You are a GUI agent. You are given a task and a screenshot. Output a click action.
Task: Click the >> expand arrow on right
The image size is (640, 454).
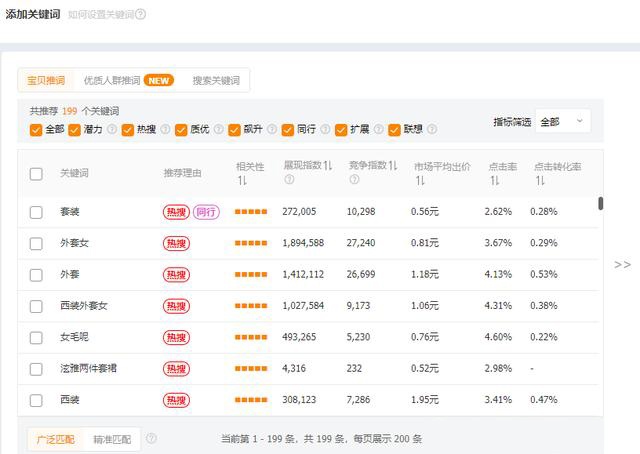click(622, 265)
